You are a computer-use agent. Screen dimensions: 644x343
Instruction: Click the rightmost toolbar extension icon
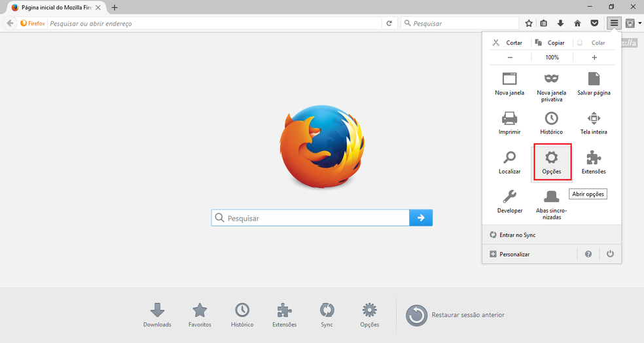[630, 24]
